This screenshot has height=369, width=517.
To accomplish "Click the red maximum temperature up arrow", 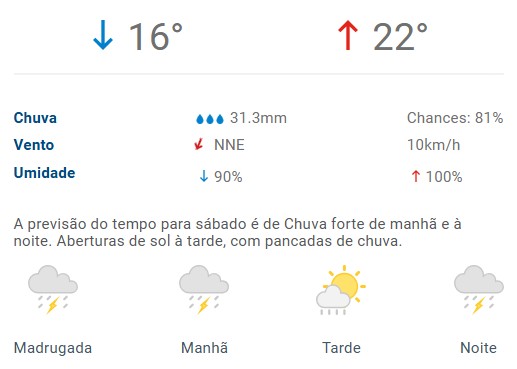I will point(348,35).
